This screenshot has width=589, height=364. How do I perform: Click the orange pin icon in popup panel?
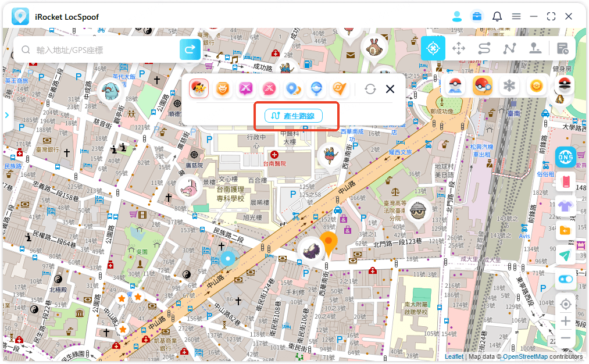(340, 89)
